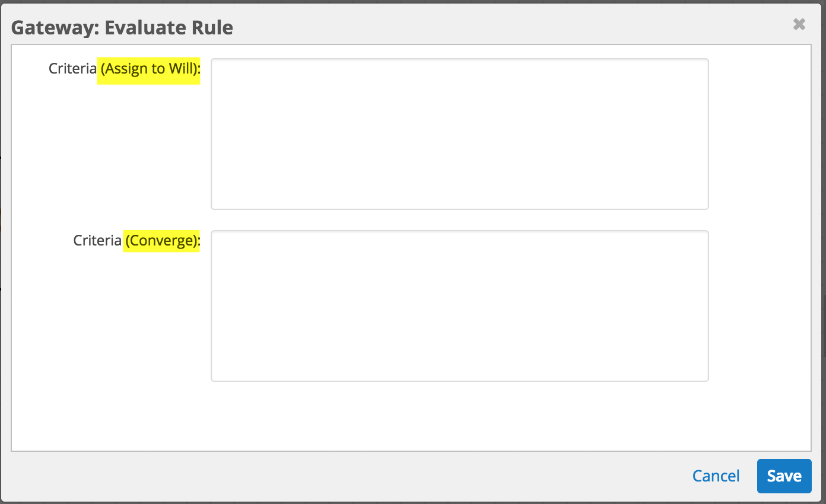Focus the Criteria (Converge) text area

pos(459,306)
